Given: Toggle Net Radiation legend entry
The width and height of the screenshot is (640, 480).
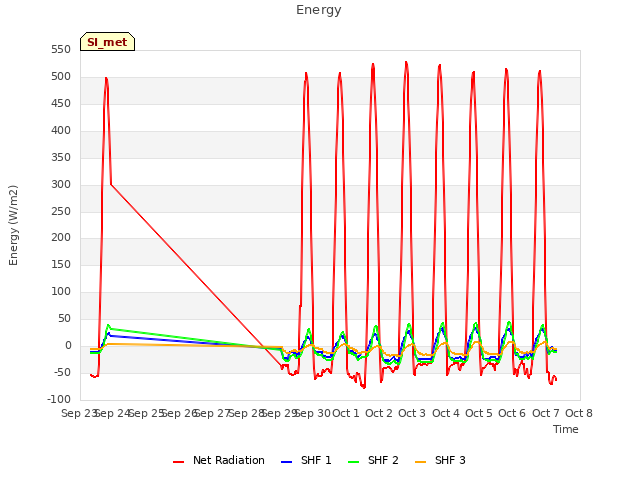Looking at the screenshot, I should coord(219,460).
